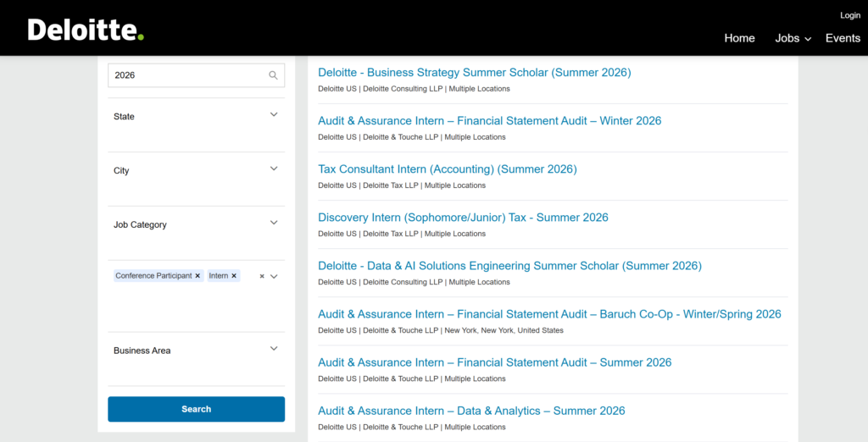Open Financial Statement Audit Winter 2026 job
Image resolution: width=868 pixels, height=442 pixels.
coord(489,120)
